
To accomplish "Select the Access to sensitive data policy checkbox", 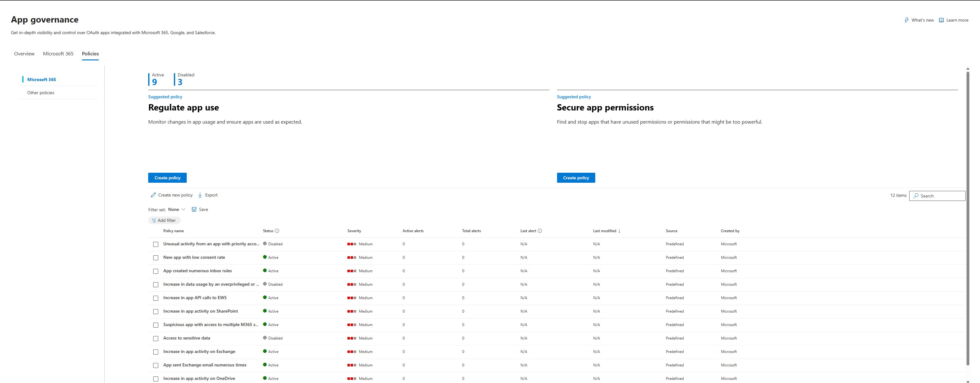I will coord(156,338).
